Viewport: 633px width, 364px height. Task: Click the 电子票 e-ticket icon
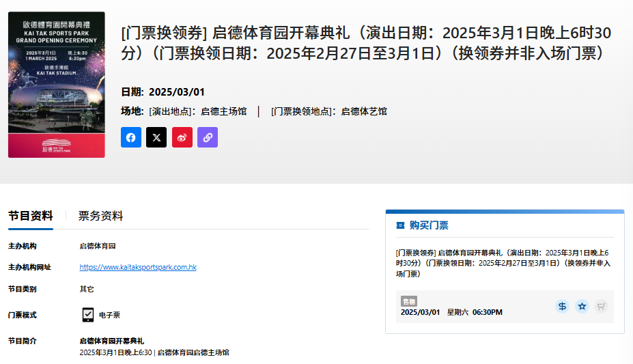[87, 315]
